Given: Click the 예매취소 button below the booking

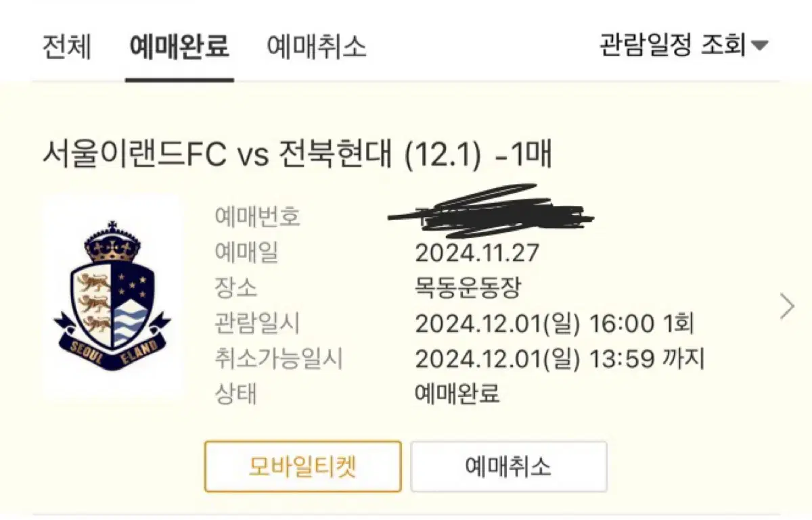Looking at the screenshot, I should coord(509,467).
